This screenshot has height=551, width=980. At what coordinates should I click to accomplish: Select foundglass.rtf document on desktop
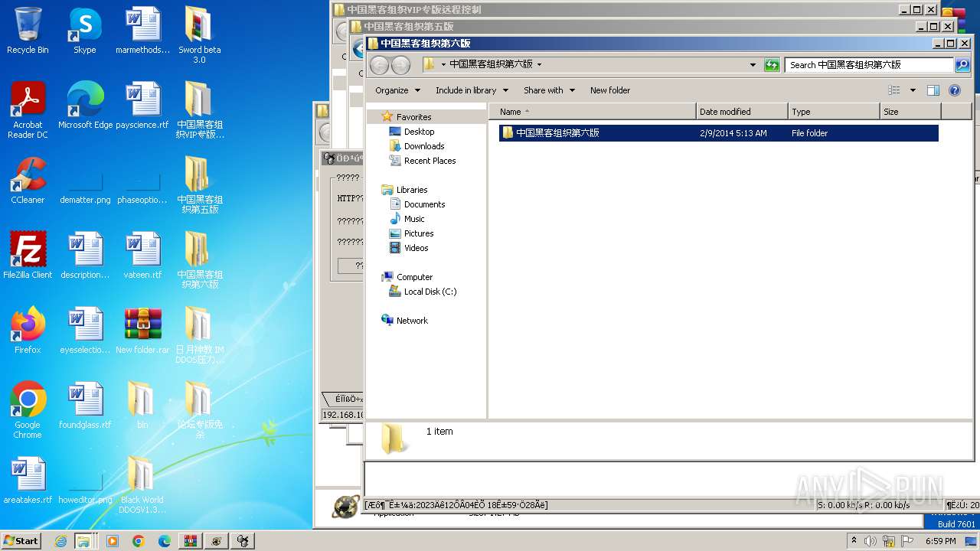pos(85,406)
